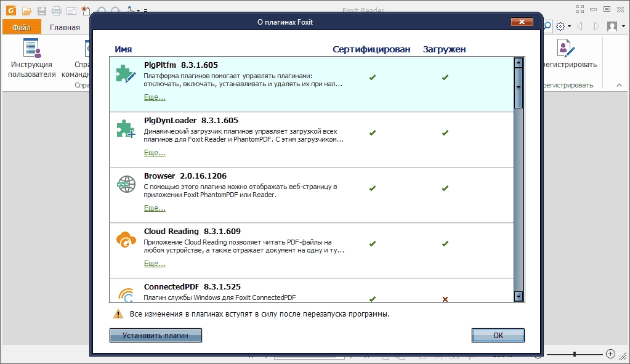630x364 pixels.
Task: Open the Файл tab
Action: pyautogui.click(x=22, y=27)
